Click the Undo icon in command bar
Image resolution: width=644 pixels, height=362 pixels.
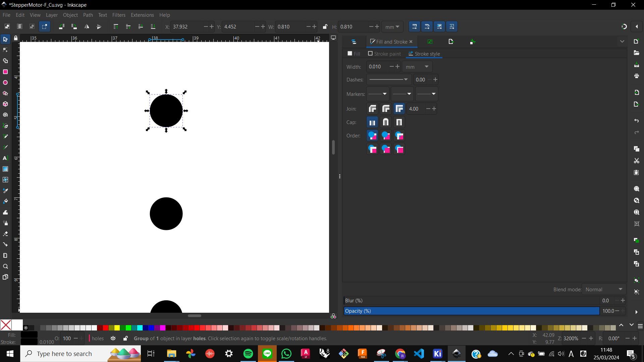636,121
